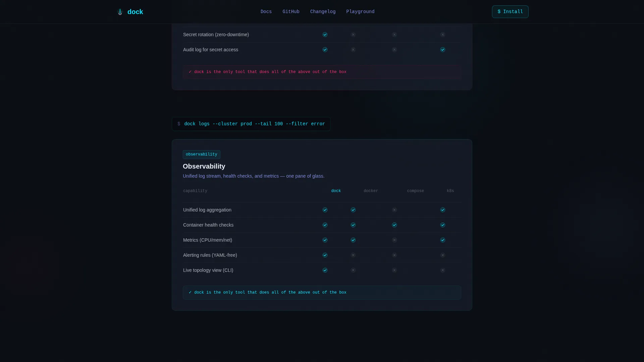The image size is (644, 362).
Task: Click compose cross icon in Audit log row
Action: (394, 50)
